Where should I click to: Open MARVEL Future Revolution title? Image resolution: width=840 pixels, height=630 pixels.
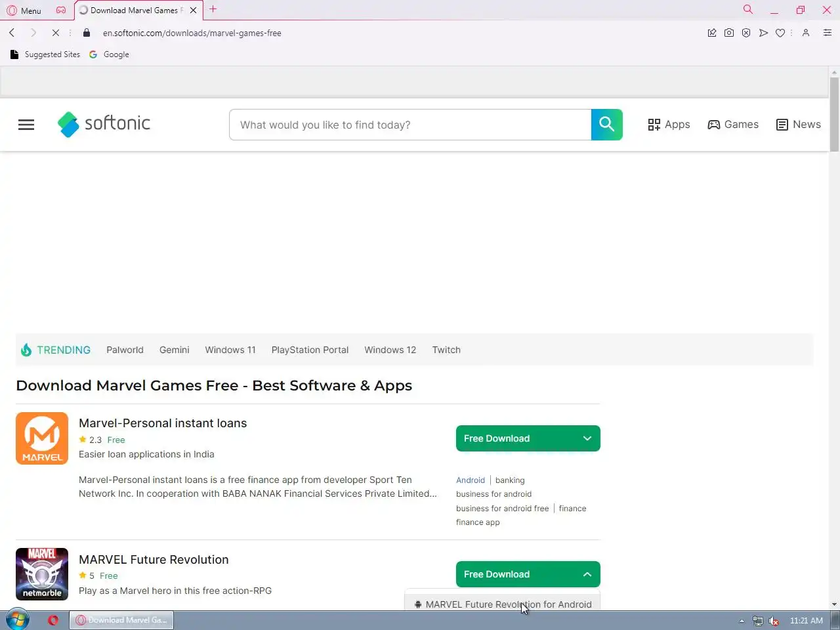pyautogui.click(x=154, y=560)
